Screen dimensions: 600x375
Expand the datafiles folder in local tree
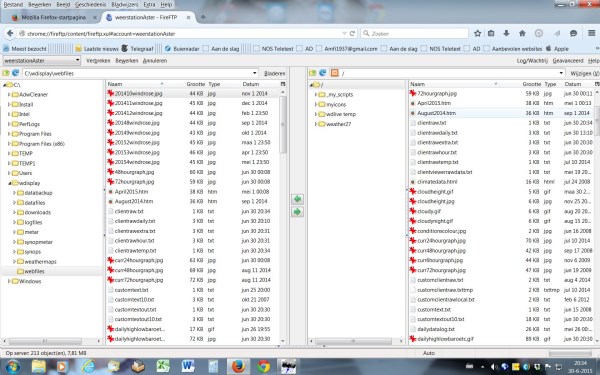[x=15, y=203]
